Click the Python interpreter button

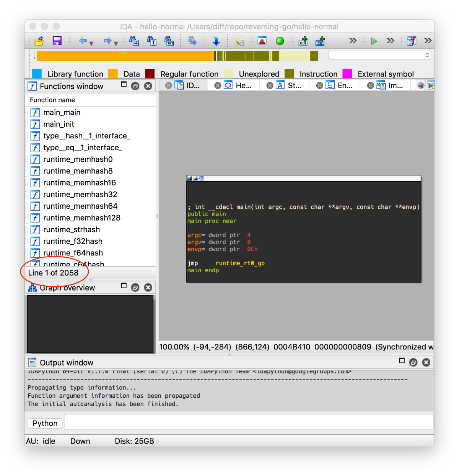click(x=45, y=423)
